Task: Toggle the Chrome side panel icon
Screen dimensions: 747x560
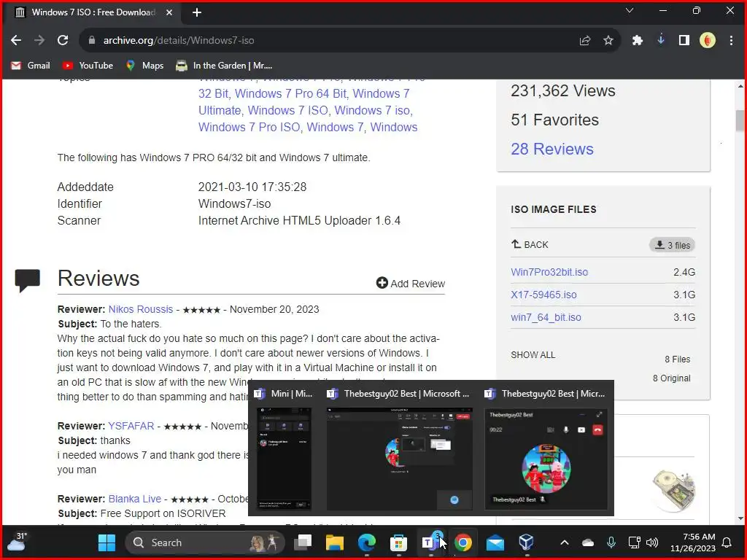Action: 684,41
